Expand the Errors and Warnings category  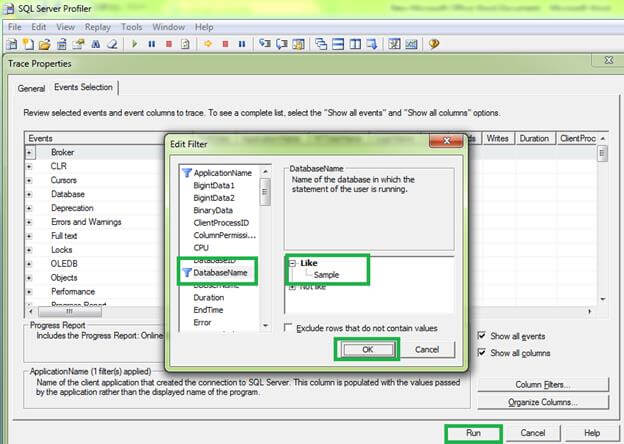[x=29, y=222]
